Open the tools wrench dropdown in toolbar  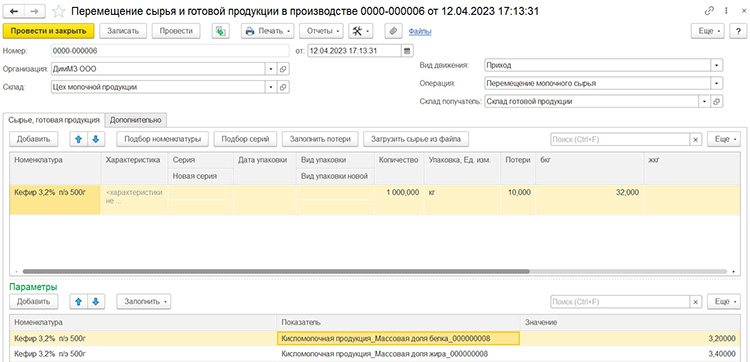361,31
